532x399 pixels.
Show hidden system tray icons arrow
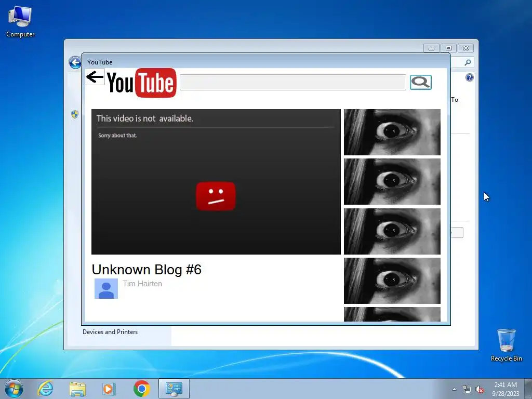point(454,389)
